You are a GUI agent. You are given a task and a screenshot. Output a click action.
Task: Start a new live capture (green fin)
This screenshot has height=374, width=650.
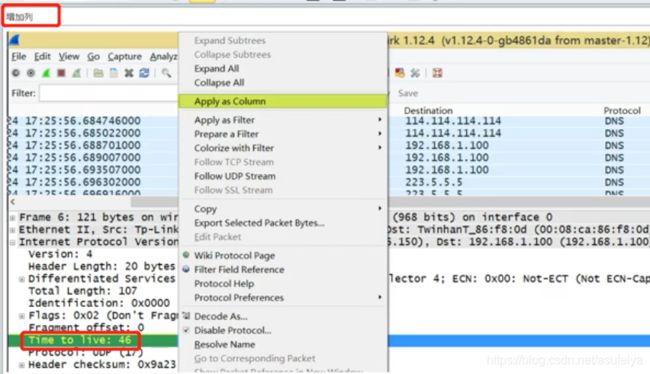pos(46,73)
